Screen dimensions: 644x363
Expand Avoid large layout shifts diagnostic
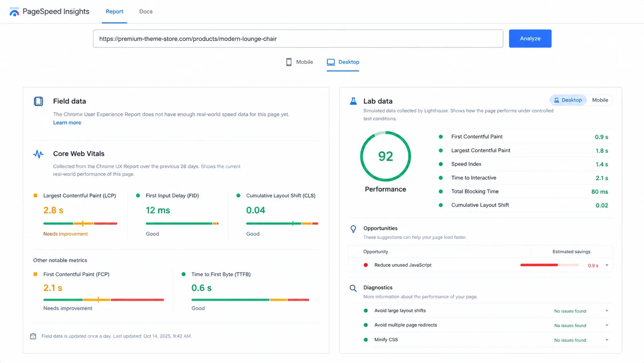coord(607,311)
